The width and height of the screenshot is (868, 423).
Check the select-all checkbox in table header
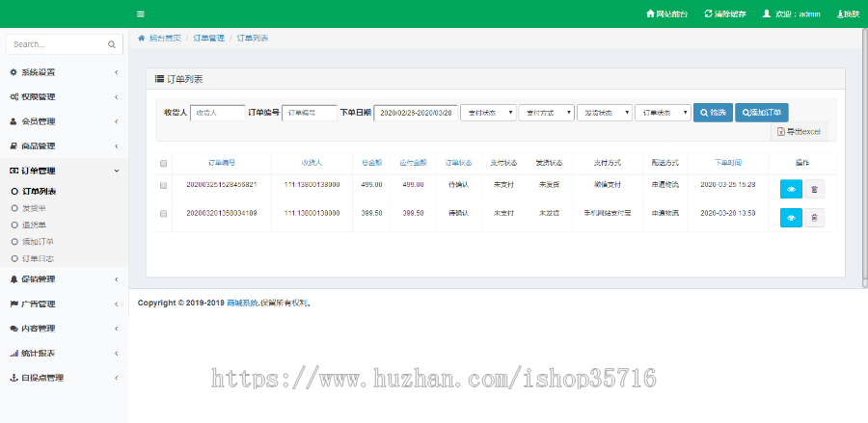click(x=163, y=163)
